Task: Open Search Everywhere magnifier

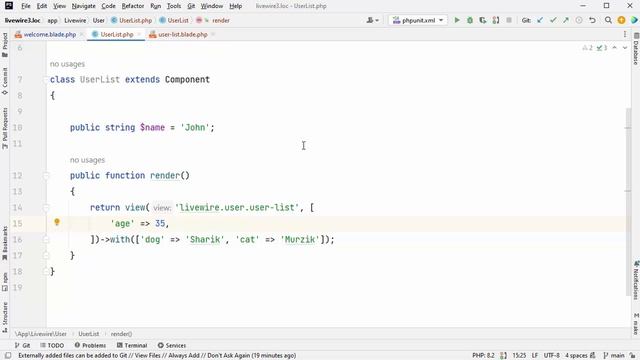Action: click(608, 20)
